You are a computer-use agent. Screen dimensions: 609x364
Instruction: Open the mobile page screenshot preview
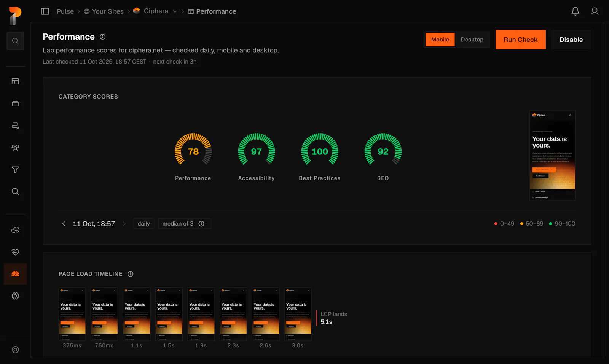[552, 155]
